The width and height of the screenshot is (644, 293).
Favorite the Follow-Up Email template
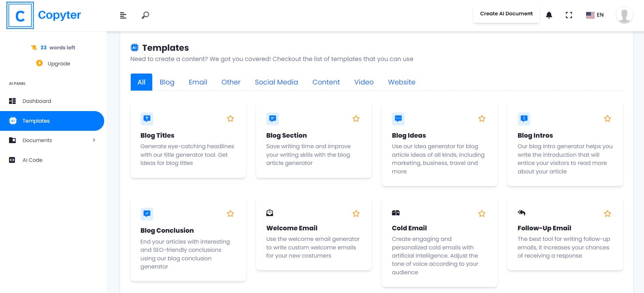(x=607, y=213)
